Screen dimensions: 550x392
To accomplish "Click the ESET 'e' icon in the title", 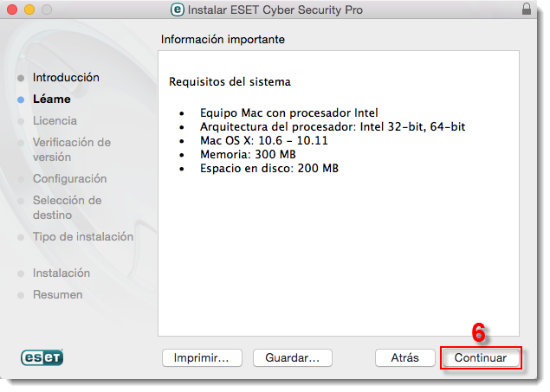I will (x=178, y=10).
